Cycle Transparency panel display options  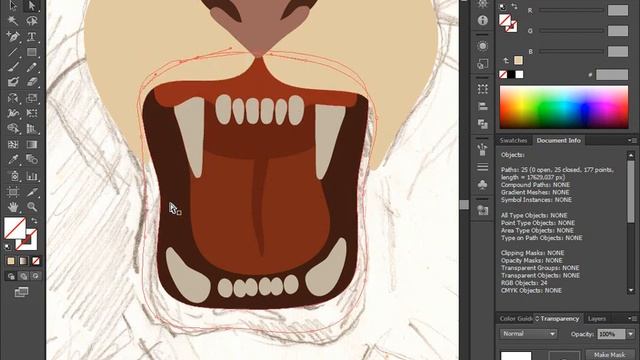(537, 319)
